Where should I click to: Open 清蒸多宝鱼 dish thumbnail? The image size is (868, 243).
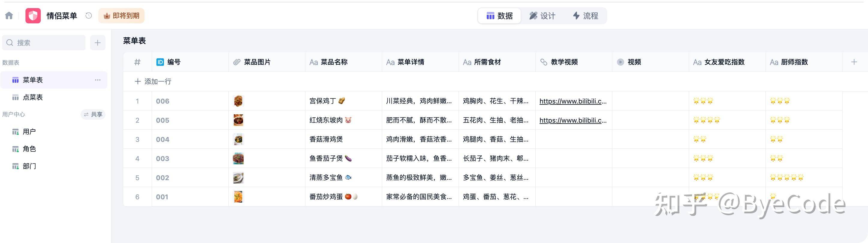[x=238, y=177]
